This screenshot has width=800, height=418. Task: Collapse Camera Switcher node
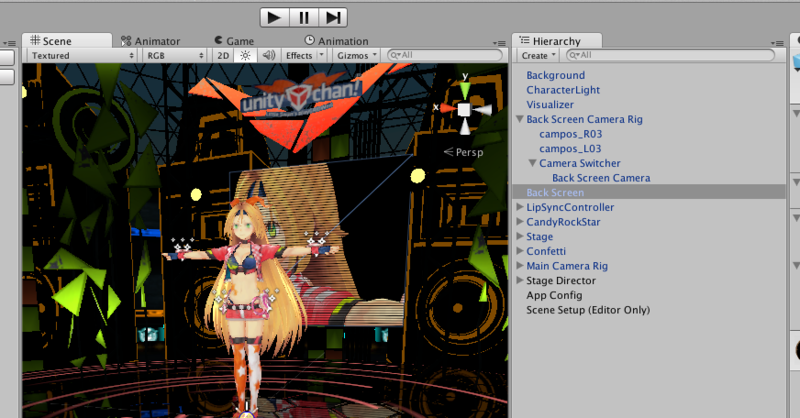click(533, 163)
